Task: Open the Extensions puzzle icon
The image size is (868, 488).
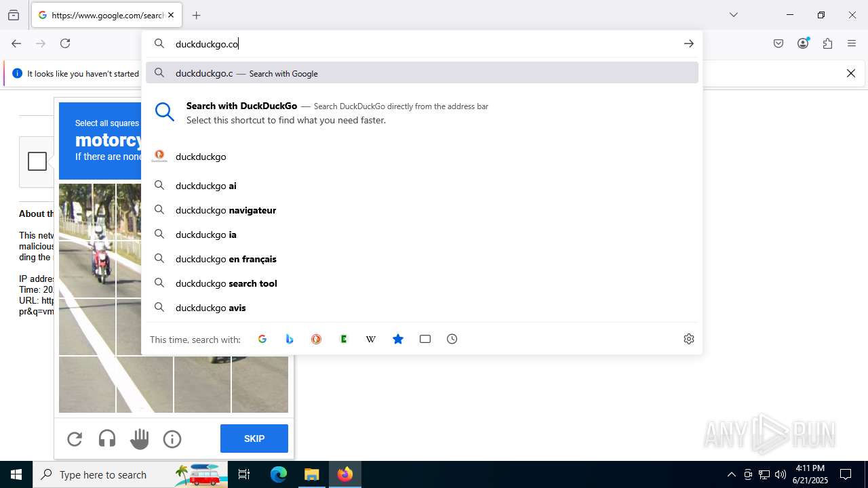Action: tap(827, 43)
